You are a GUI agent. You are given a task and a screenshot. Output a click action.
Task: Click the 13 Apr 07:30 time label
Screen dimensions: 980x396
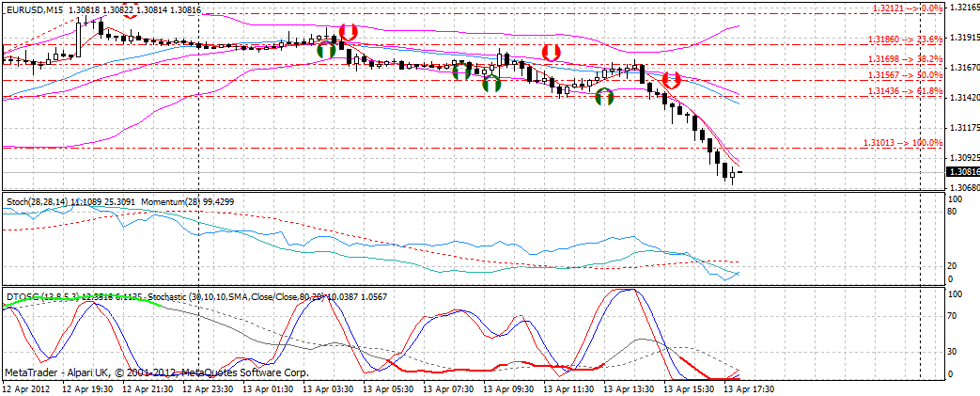[x=447, y=388]
